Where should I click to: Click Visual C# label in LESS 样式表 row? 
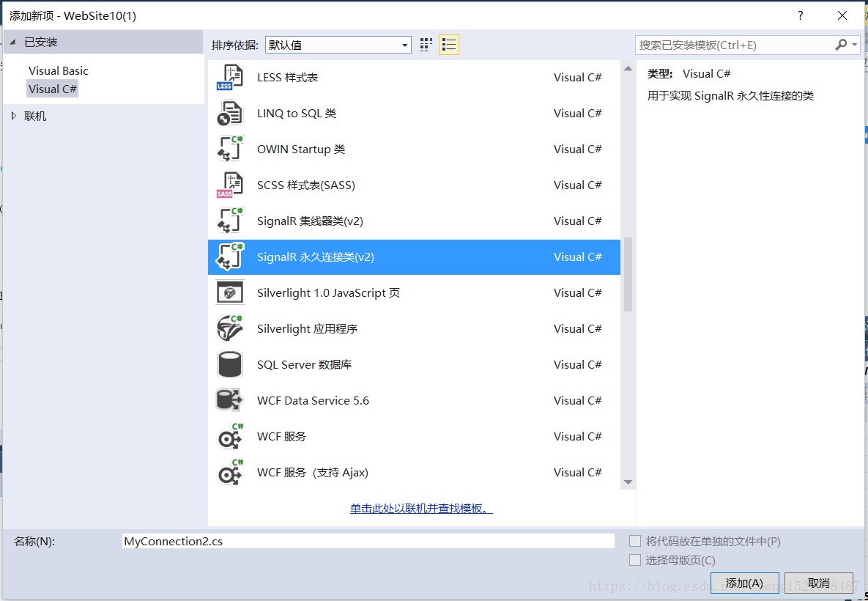tap(577, 78)
